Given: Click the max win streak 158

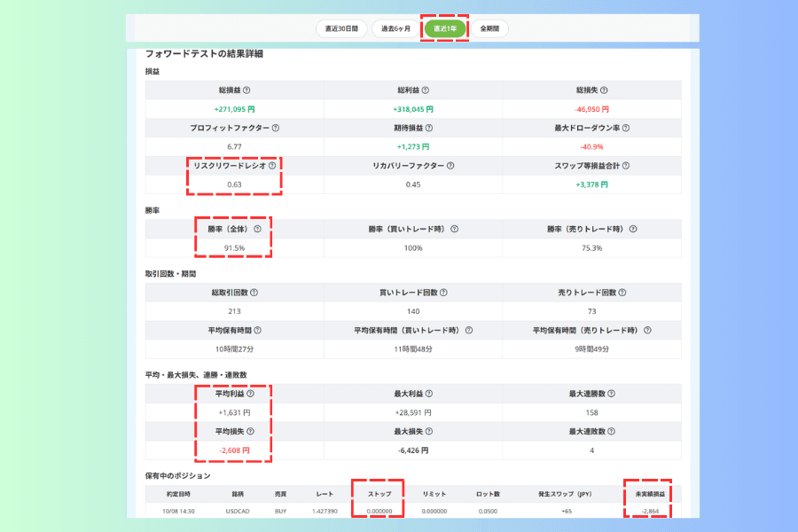Looking at the screenshot, I should (592, 412).
